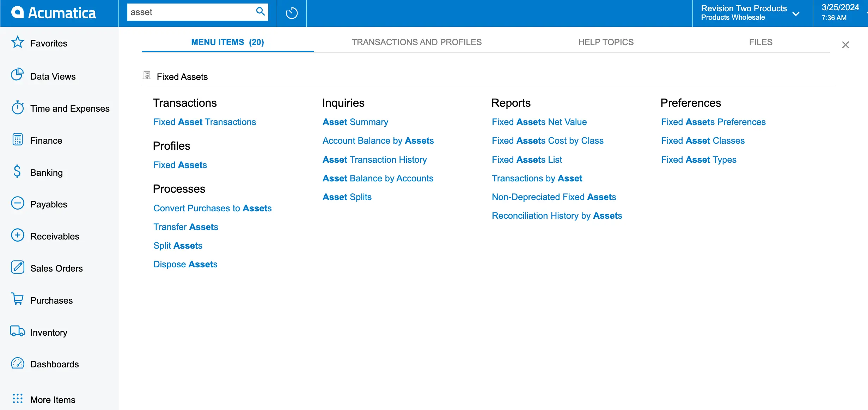Open Data Views in the sidebar
Screen dimensions: 868x410
pyautogui.click(x=53, y=76)
